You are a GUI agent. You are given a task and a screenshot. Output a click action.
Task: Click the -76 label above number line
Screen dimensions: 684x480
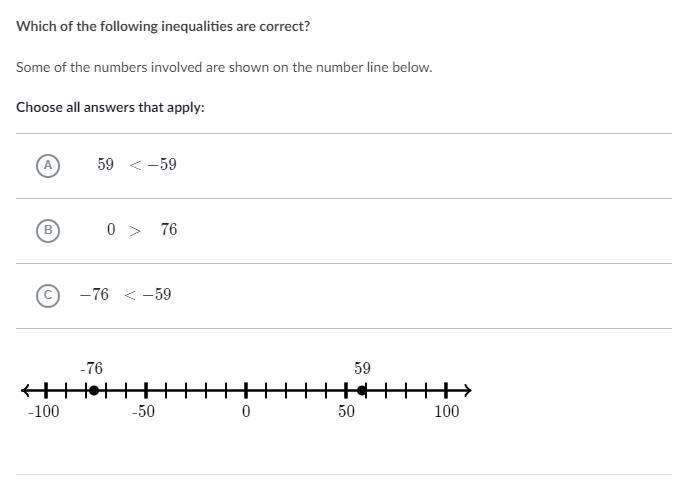91,368
